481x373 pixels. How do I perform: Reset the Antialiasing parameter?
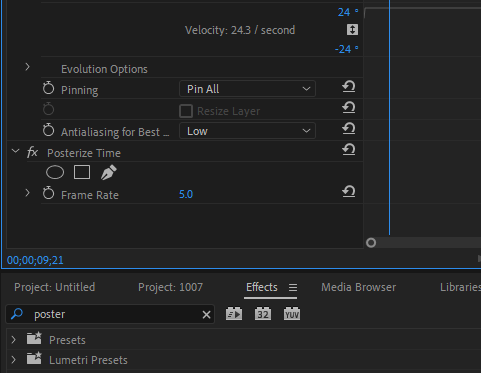coord(348,129)
